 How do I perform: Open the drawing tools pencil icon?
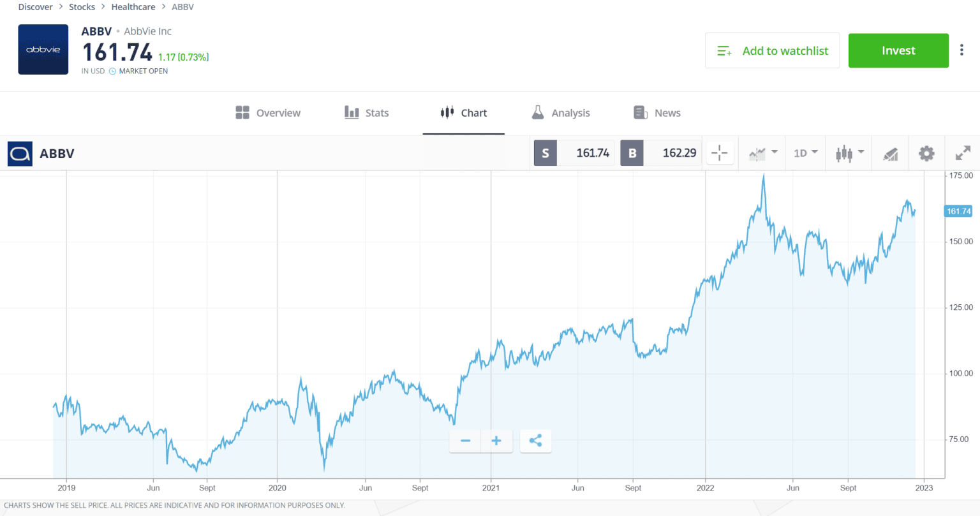click(890, 153)
